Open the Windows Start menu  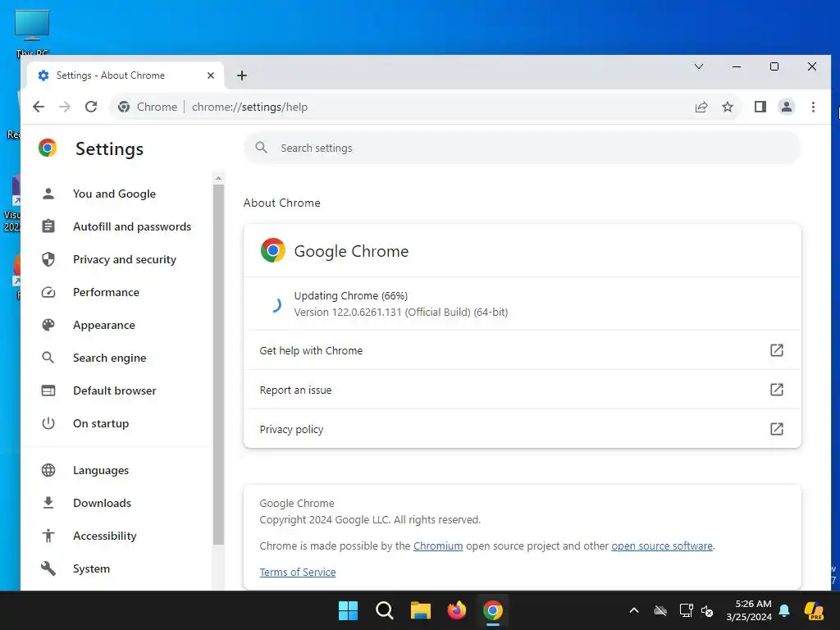348,610
